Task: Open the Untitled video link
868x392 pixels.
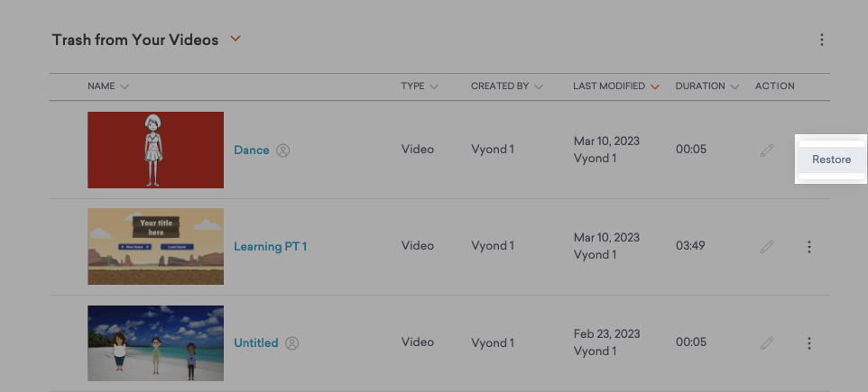Action: [255, 343]
